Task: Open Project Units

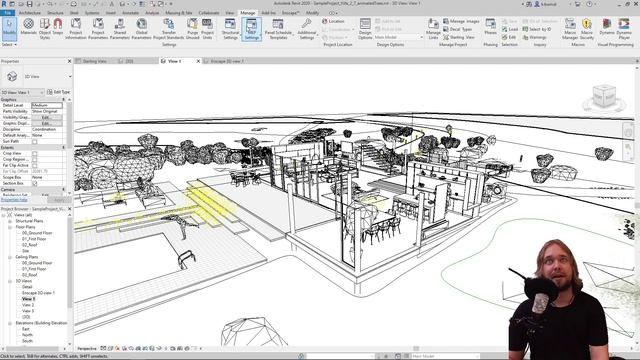Action: [207, 29]
